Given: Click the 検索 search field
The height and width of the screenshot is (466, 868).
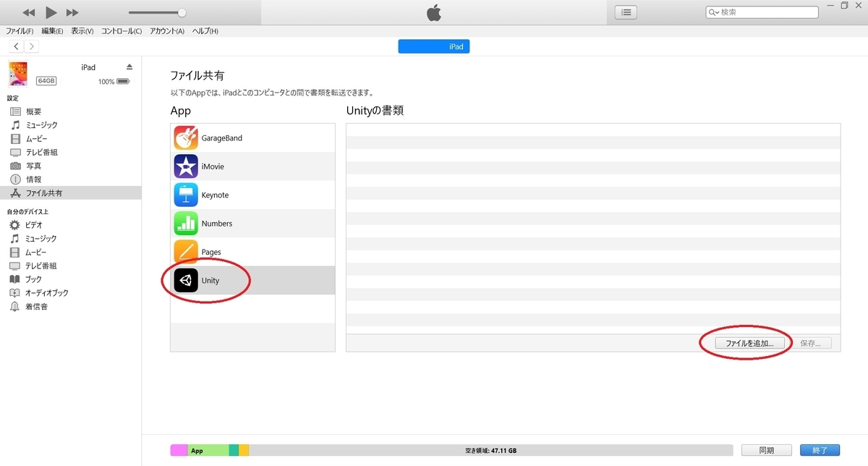Looking at the screenshot, I should [762, 12].
